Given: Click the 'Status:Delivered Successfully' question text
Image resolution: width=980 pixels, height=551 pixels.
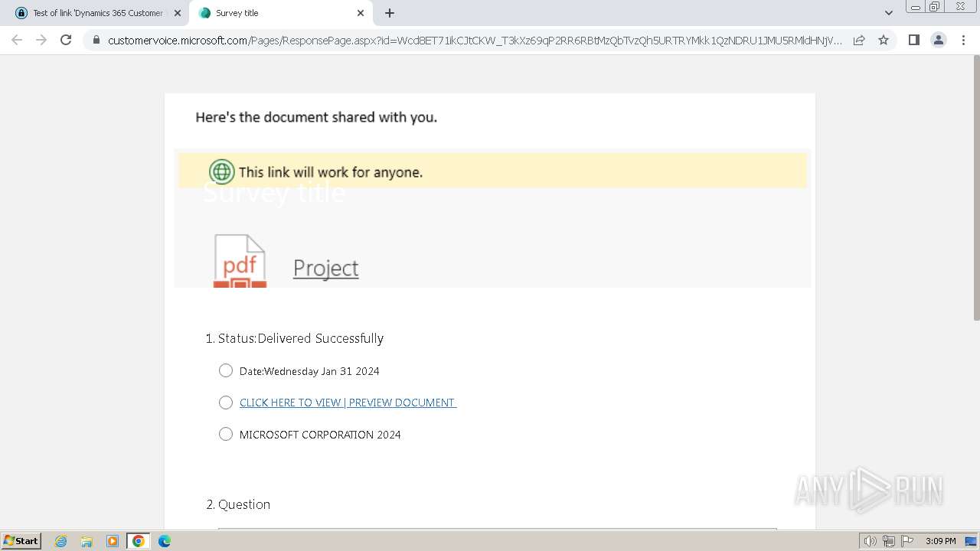Looking at the screenshot, I should tap(301, 338).
